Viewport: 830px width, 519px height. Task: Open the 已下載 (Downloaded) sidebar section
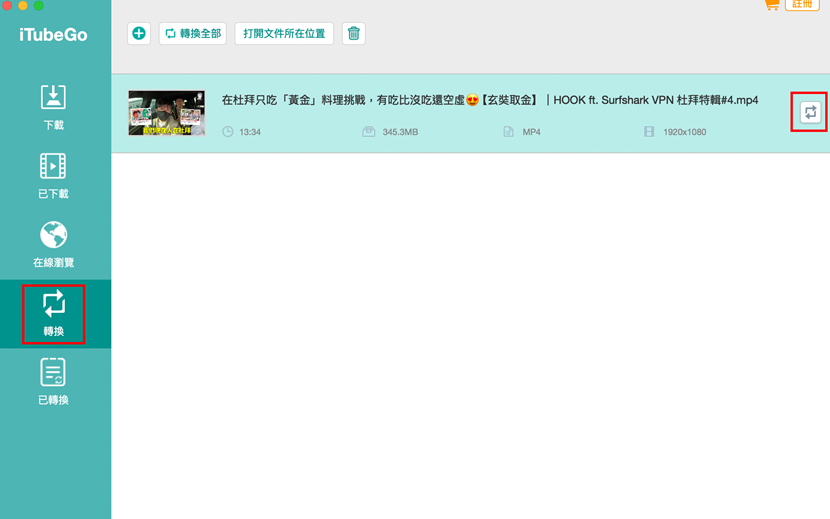point(53,176)
